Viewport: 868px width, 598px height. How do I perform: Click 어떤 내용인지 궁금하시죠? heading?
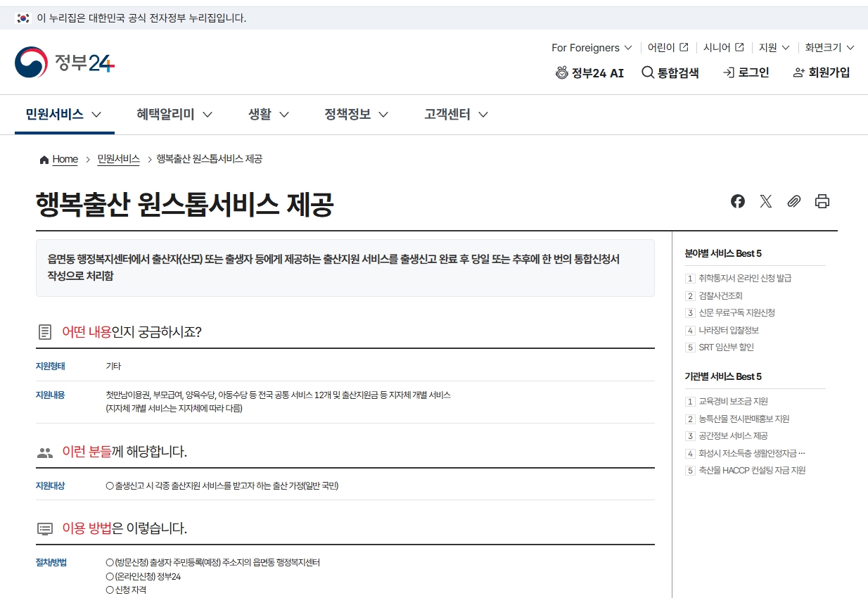[x=132, y=332]
